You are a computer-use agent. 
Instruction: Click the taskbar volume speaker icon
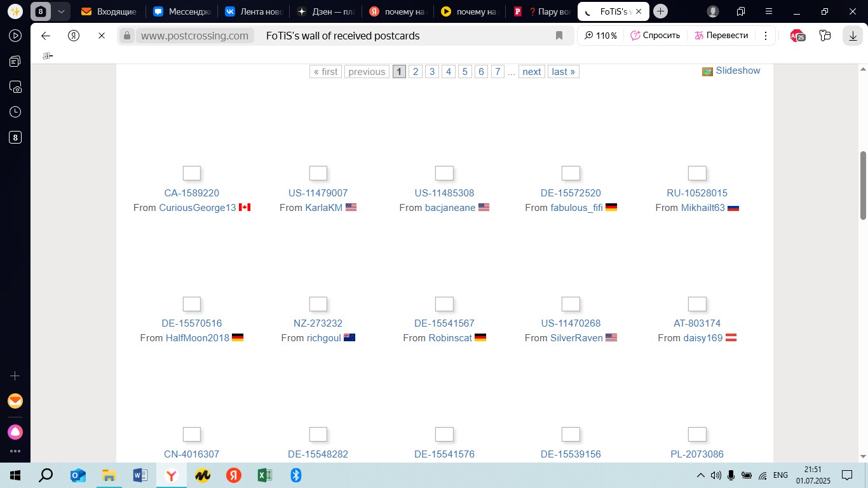pyautogui.click(x=716, y=475)
